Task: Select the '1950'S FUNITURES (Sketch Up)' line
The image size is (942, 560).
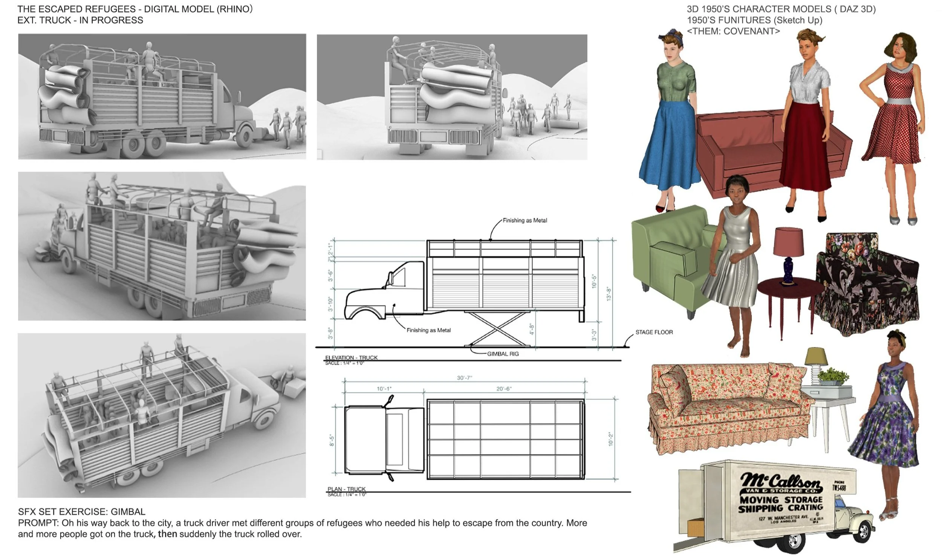Action: coord(754,20)
